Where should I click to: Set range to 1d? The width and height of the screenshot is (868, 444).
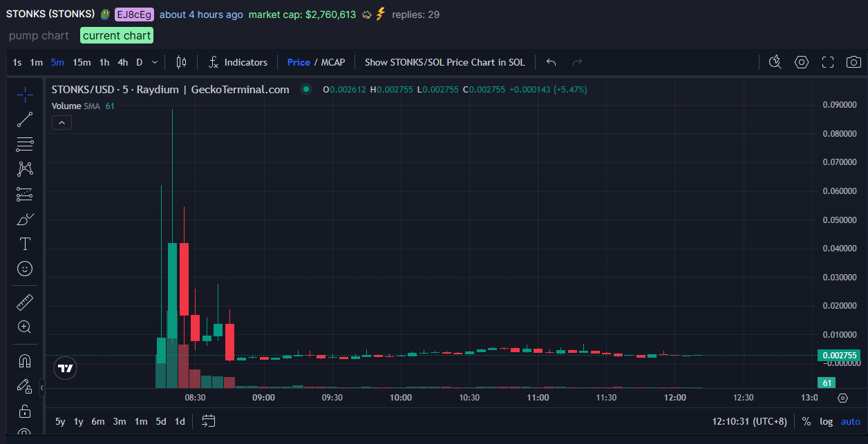180,421
